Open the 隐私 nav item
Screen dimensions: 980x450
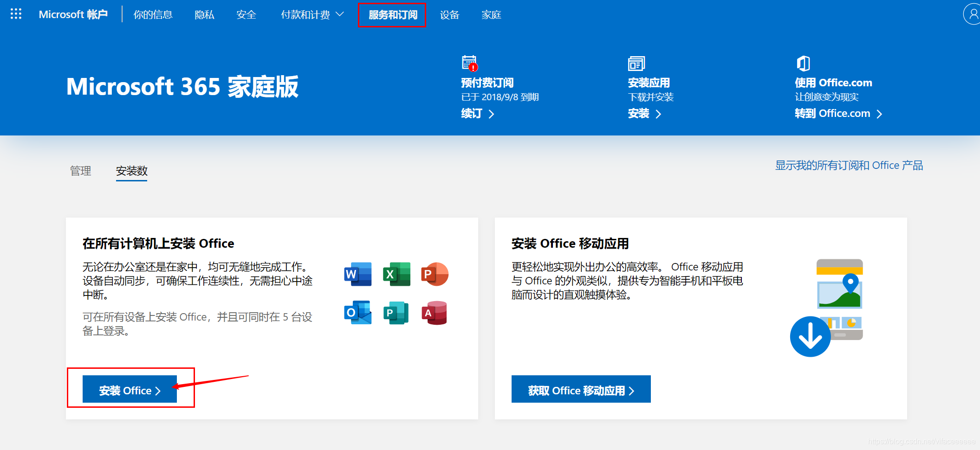pos(204,15)
